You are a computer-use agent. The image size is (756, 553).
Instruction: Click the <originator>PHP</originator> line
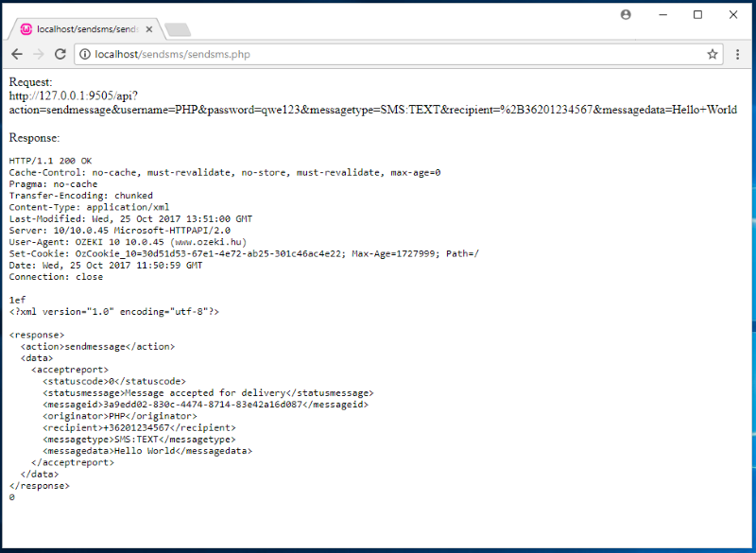click(x=120, y=416)
